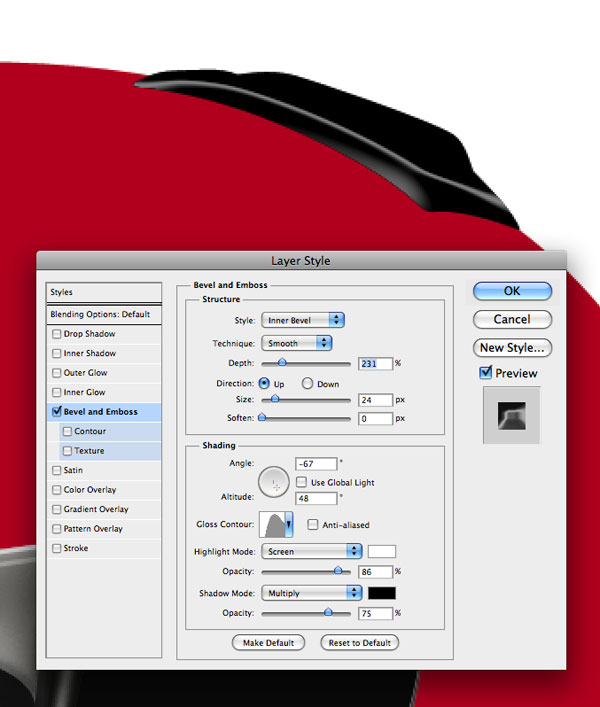Select the Down direction radio button

click(x=307, y=384)
